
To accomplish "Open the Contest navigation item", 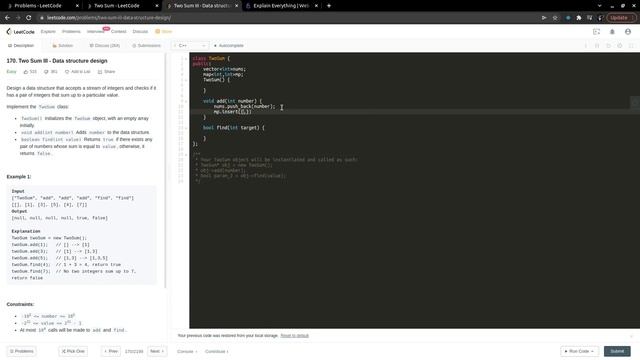I will [x=118, y=31].
